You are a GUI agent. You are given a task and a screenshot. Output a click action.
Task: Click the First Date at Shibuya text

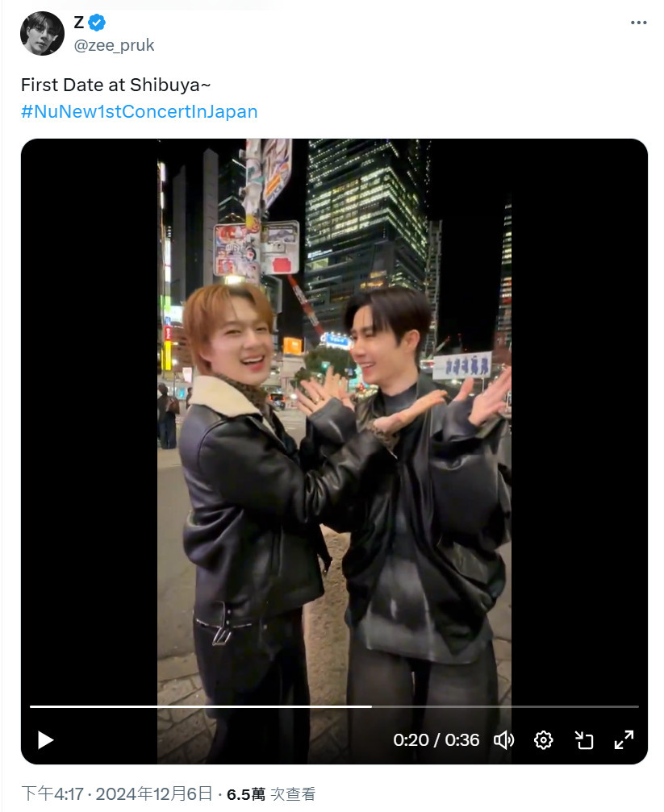(x=115, y=85)
